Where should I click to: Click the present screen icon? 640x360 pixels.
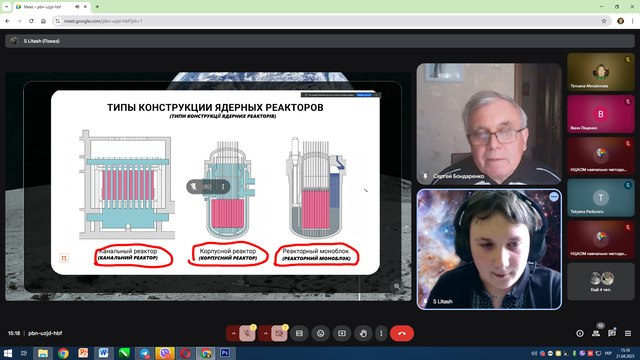342,333
